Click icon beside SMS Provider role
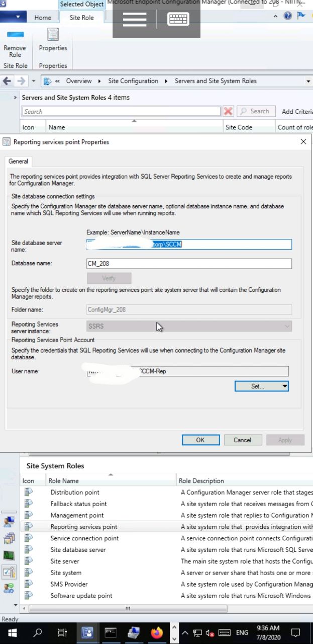313x644 pixels. tap(29, 584)
